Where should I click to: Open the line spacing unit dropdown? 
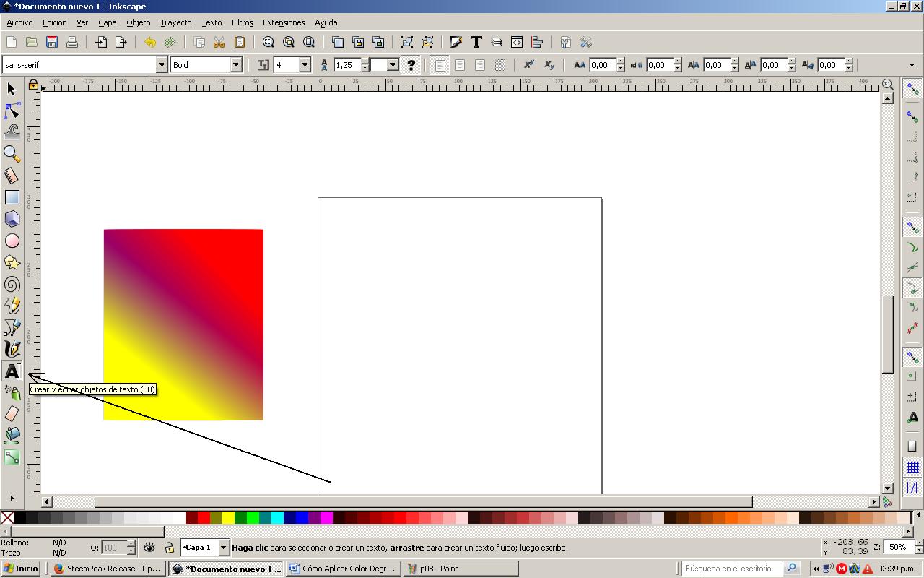[x=393, y=65]
